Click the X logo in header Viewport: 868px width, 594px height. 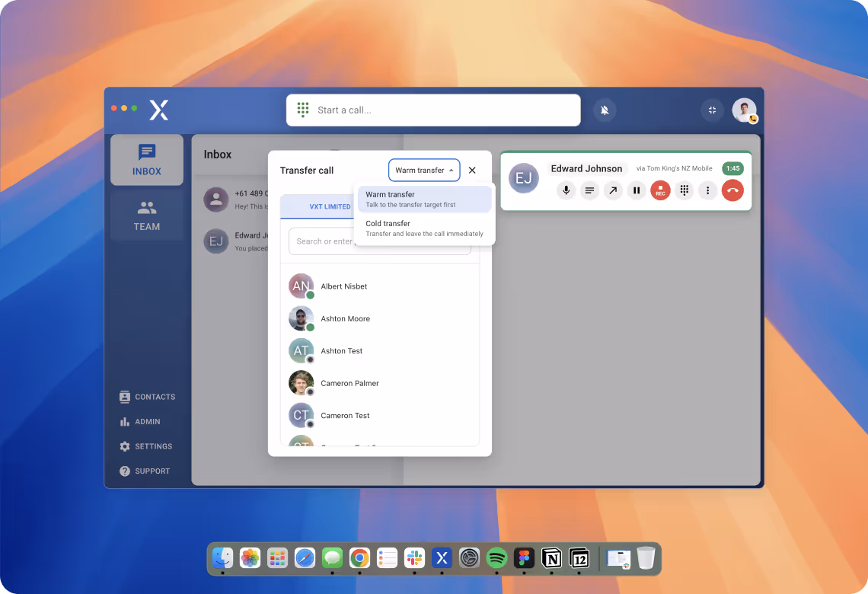tap(159, 110)
